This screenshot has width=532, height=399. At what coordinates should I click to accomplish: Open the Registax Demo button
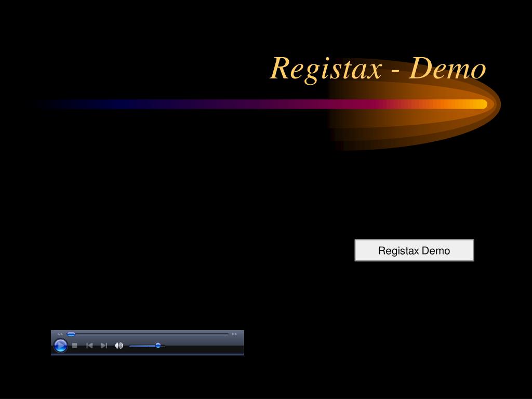coord(414,250)
